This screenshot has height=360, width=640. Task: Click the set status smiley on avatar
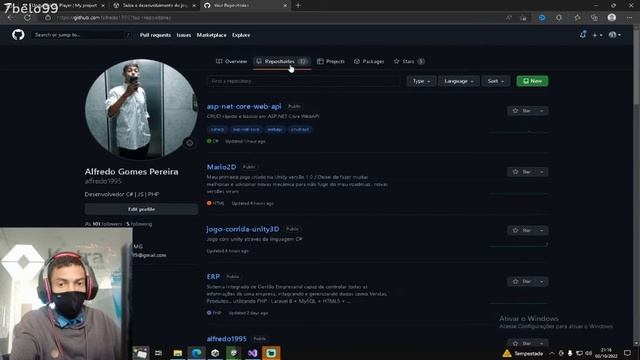(189, 143)
